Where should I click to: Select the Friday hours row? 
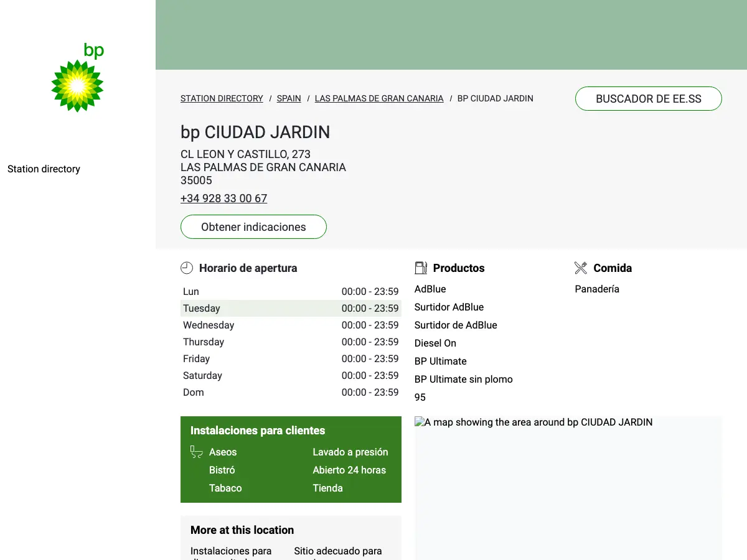click(x=291, y=358)
